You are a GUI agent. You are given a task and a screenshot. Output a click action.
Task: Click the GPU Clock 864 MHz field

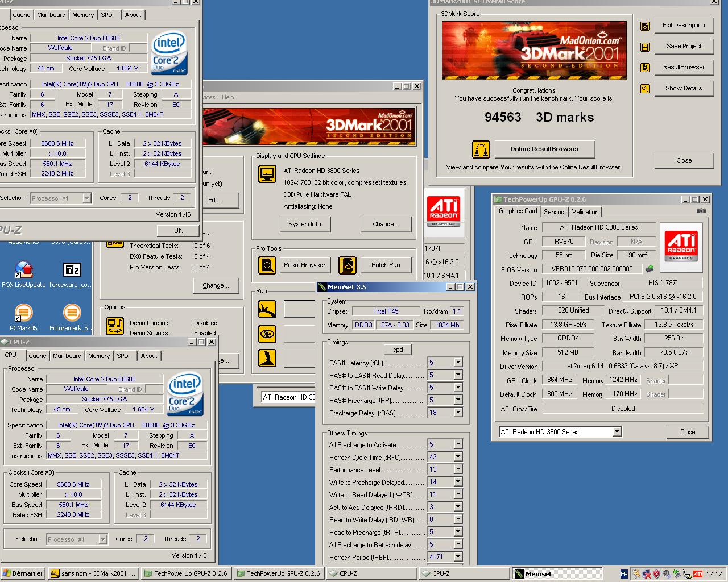(560, 380)
